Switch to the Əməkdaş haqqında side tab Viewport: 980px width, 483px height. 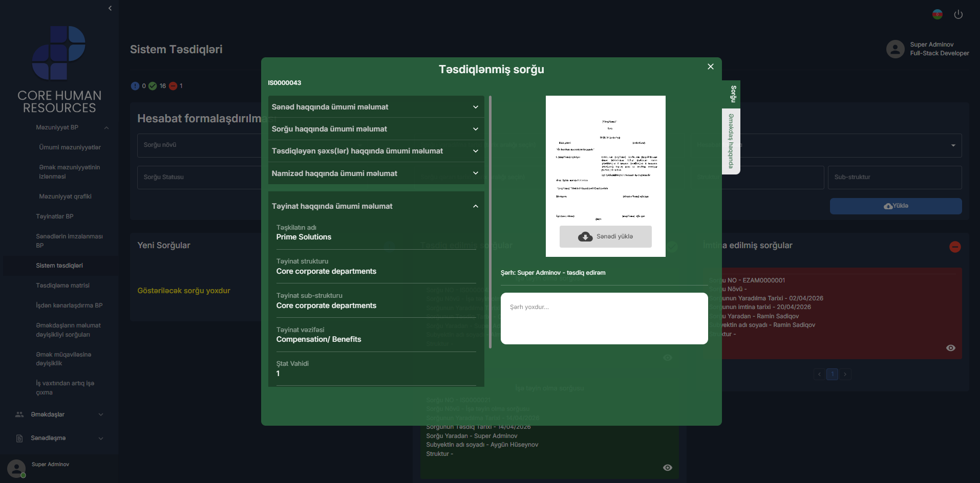coord(731,141)
